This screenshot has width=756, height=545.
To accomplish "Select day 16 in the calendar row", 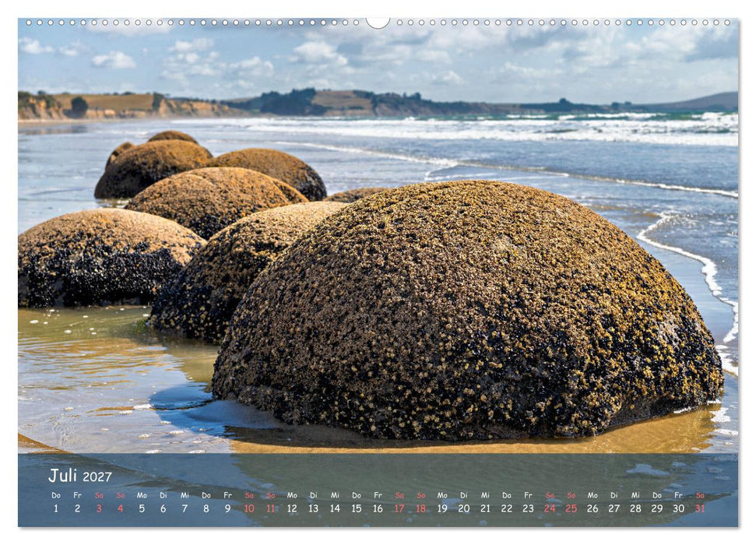I will tap(378, 508).
